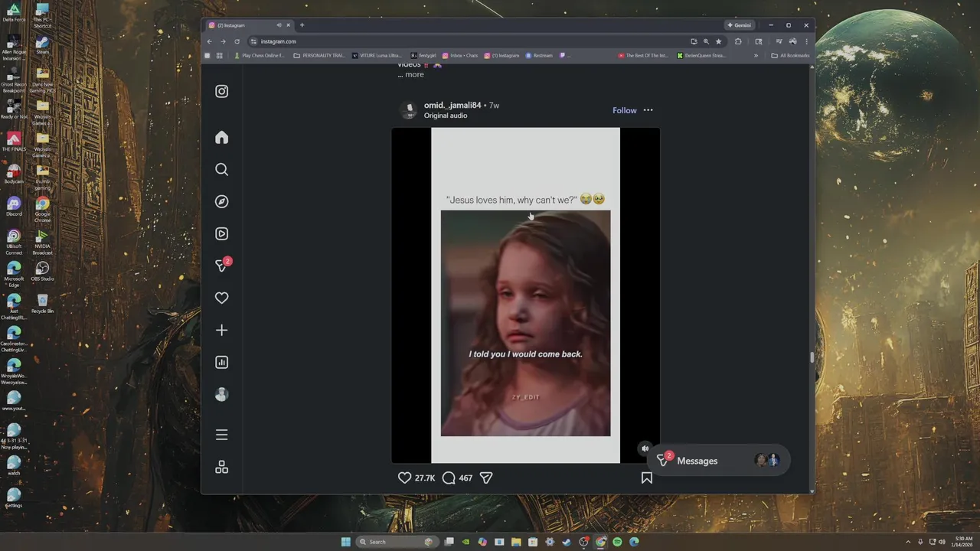Viewport: 980px width, 551px height.
Task: Expand hidden bookmarks chevron
Action: click(x=756, y=56)
